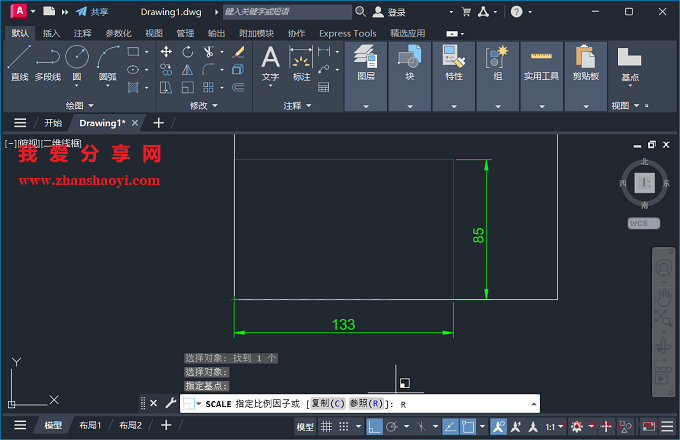Activate the Copy objects tool
The height and width of the screenshot is (440, 680).
[166, 69]
